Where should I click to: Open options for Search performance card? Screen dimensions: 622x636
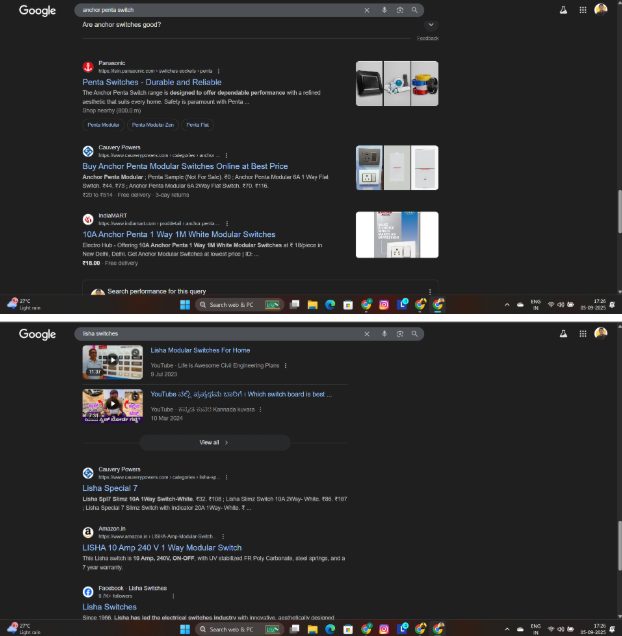(430, 292)
